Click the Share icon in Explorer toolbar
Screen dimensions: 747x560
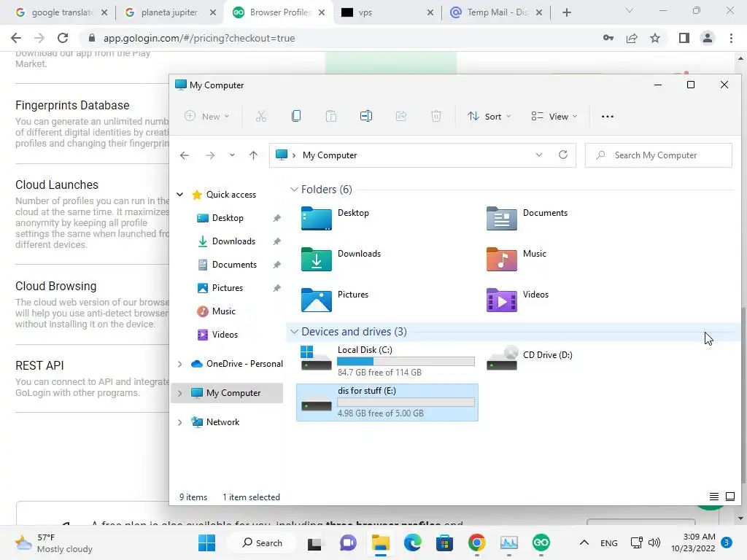click(x=401, y=116)
